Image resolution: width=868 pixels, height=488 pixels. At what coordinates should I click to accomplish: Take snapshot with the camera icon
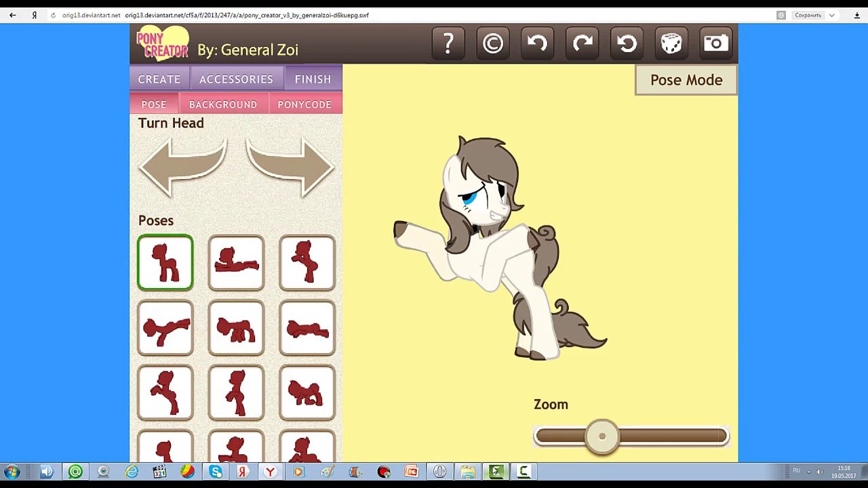click(x=716, y=44)
